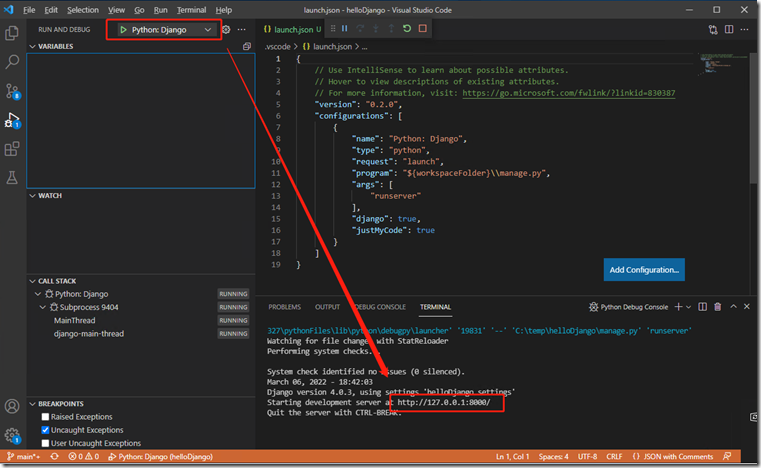
Task: Maximize the panel with the up chevron
Action: tap(733, 307)
